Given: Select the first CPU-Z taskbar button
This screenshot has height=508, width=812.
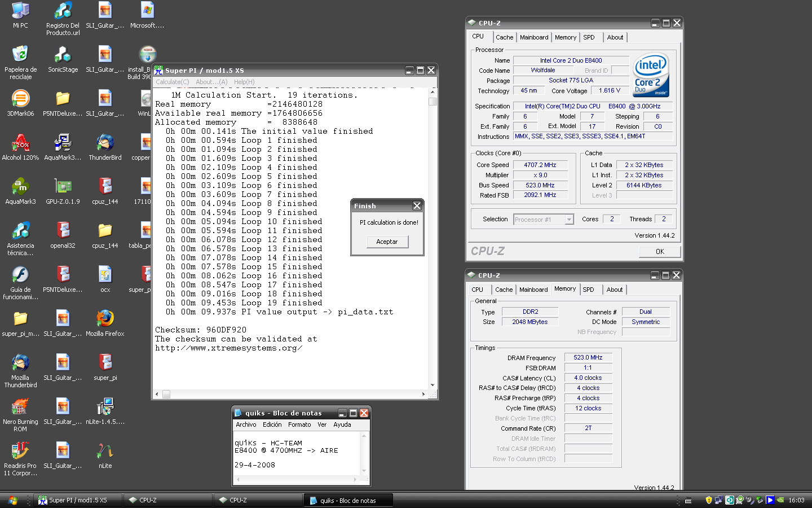Looking at the screenshot, I should 168,500.
